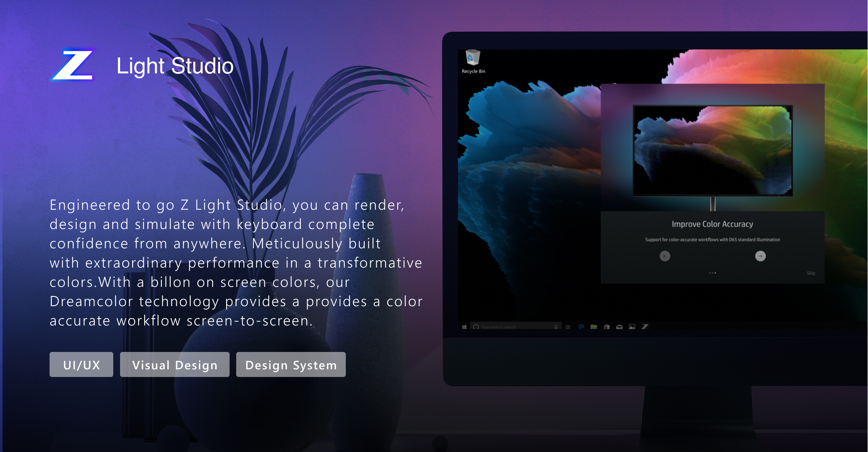The width and height of the screenshot is (868, 452).
Task: Click the 'Support for color-accurate workflows' caption
Action: (x=713, y=239)
